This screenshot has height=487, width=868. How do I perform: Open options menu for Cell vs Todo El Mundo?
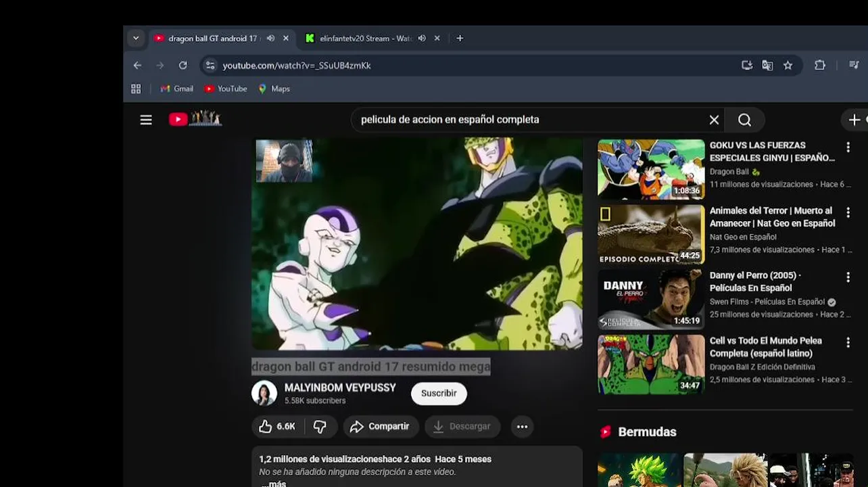848,343
